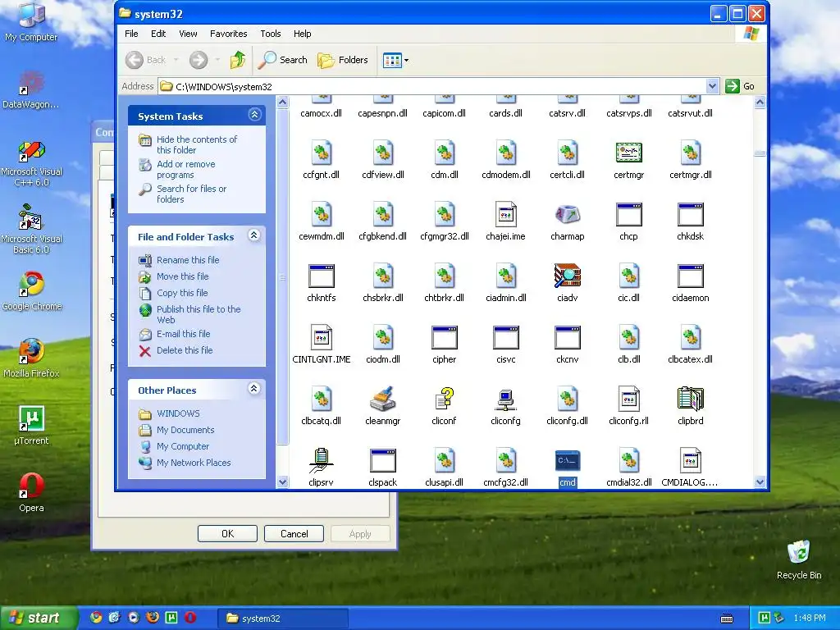This screenshot has height=630, width=840.
Task: Click Add or remove programs link
Action: coord(186,169)
